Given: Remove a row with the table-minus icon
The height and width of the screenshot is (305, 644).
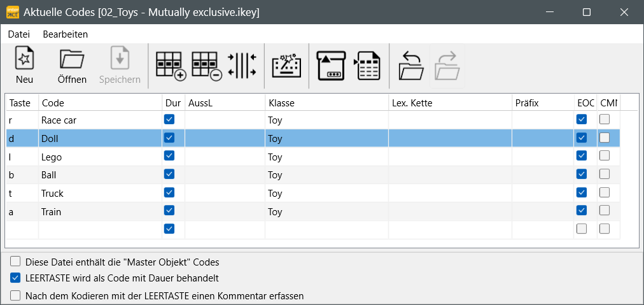Looking at the screenshot, I should pos(207,66).
